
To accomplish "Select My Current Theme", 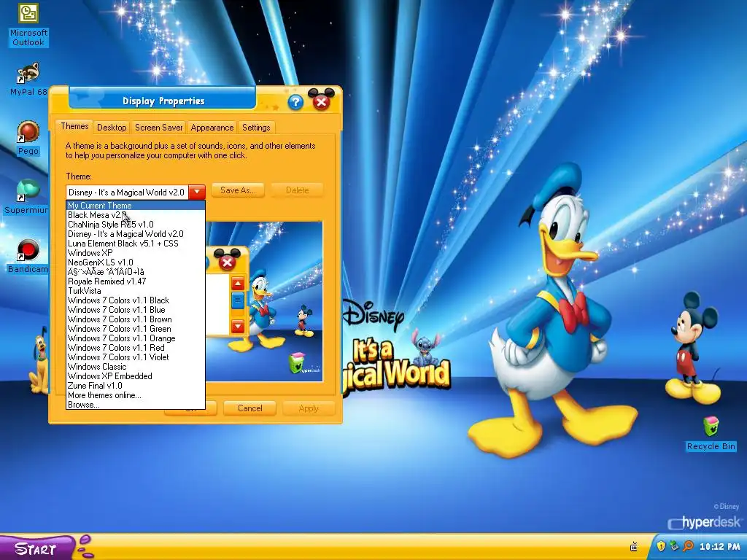I will pyautogui.click(x=135, y=205).
